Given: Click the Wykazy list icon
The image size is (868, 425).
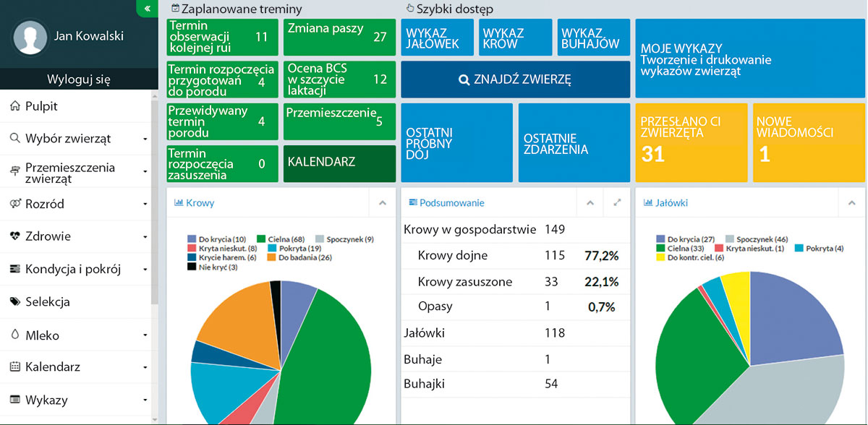Looking at the screenshot, I should 14,400.
